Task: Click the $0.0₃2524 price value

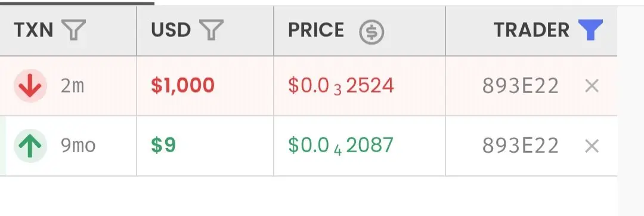Action: coord(341,87)
